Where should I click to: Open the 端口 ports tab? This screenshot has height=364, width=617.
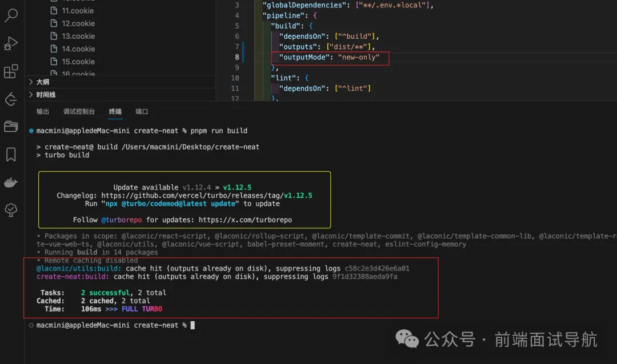pos(142,112)
